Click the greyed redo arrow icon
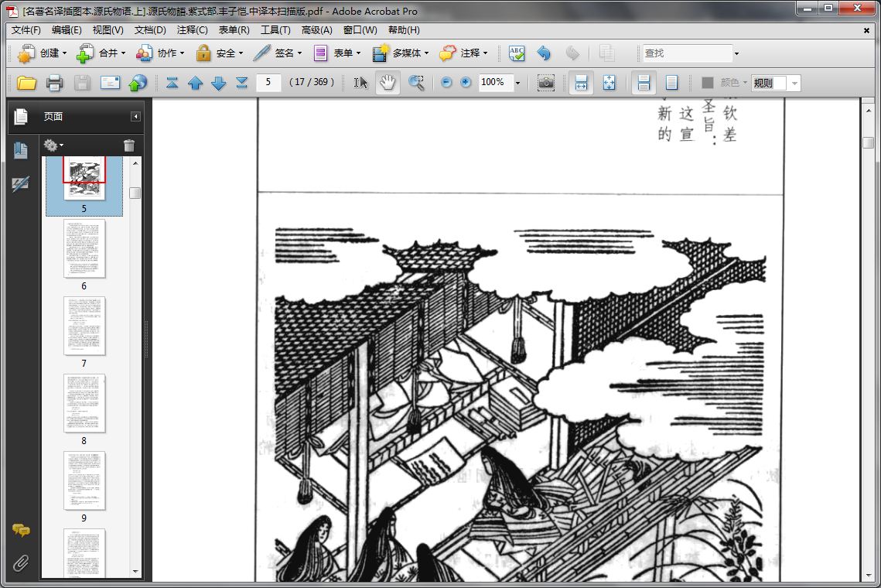Image resolution: width=881 pixels, height=588 pixels. [572, 53]
